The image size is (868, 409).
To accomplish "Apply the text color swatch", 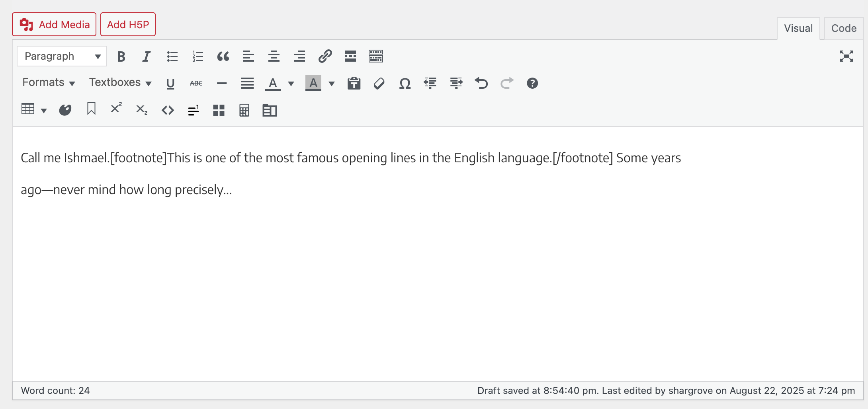I will pyautogui.click(x=273, y=84).
